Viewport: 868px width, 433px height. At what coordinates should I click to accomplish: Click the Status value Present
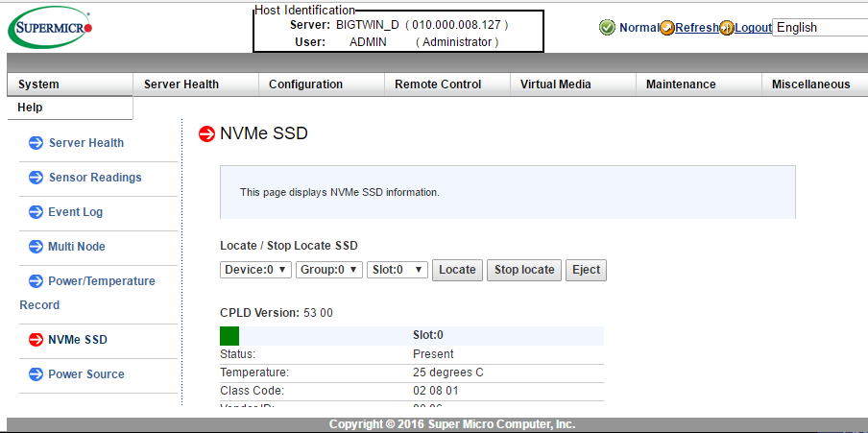click(x=433, y=354)
